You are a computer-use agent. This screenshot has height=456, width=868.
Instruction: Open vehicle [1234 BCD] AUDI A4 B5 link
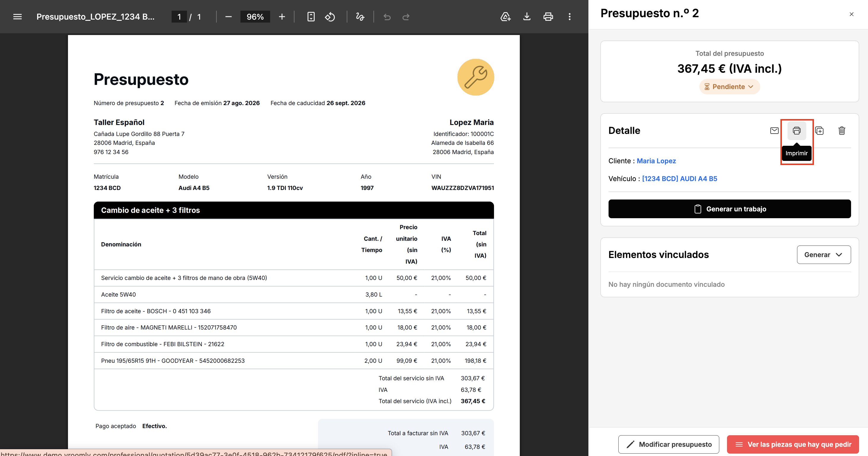pyautogui.click(x=679, y=179)
